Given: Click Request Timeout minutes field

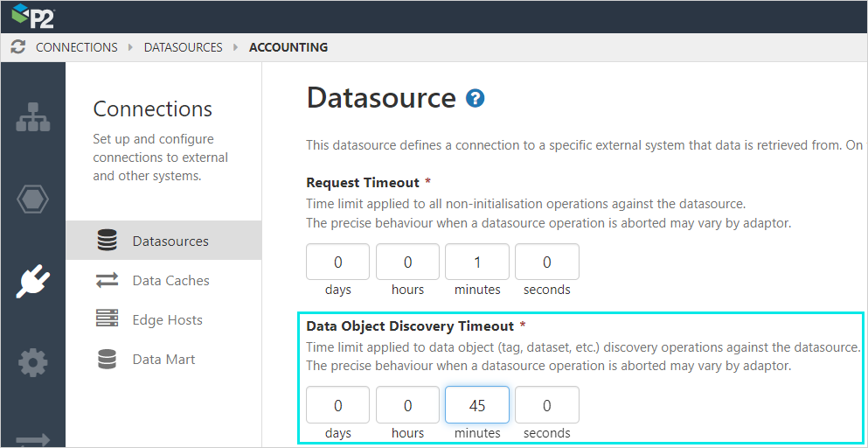Looking at the screenshot, I should pyautogui.click(x=477, y=262).
